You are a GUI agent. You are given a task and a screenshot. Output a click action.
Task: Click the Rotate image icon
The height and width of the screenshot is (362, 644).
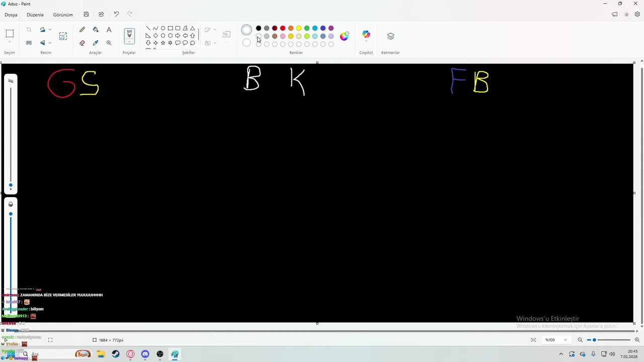pos(42,30)
